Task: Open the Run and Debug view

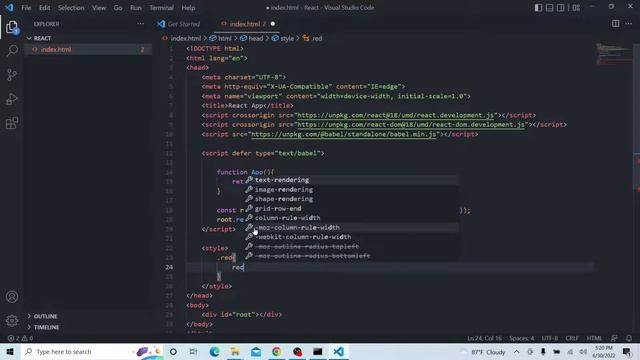Action: [12, 99]
